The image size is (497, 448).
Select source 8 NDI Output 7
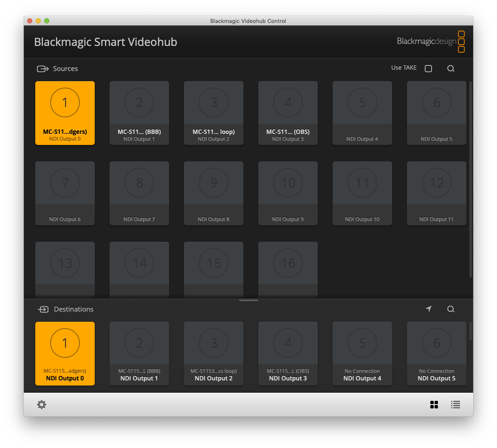[139, 193]
